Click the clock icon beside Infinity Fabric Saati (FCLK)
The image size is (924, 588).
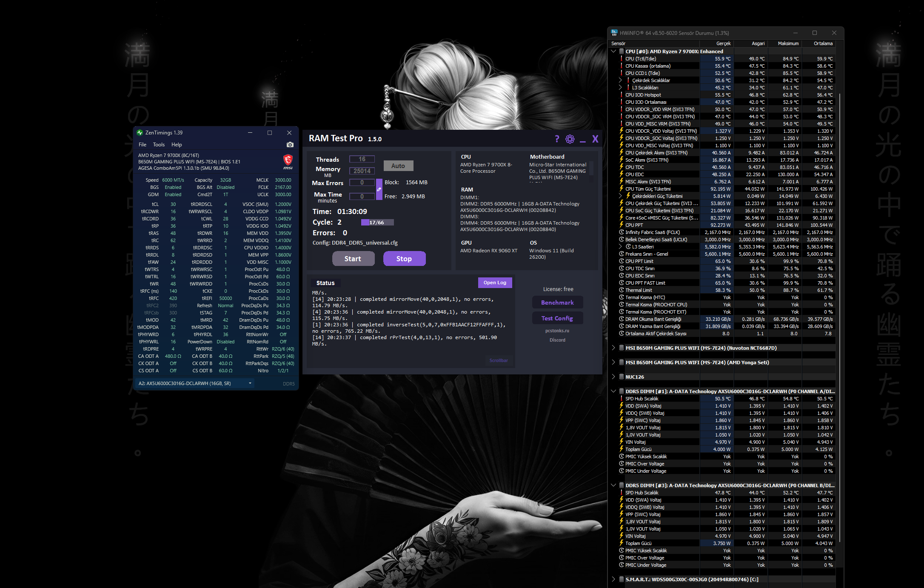[x=622, y=232]
